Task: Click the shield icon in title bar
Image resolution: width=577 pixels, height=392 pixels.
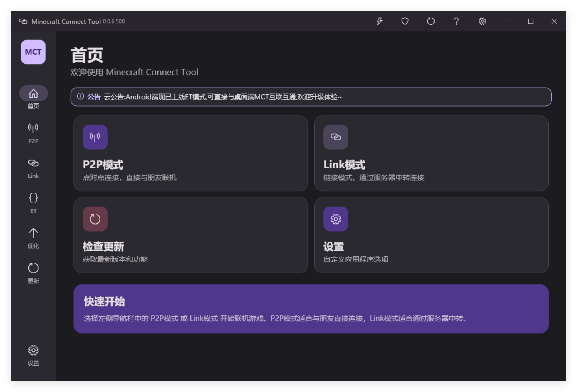Action: 405,21
